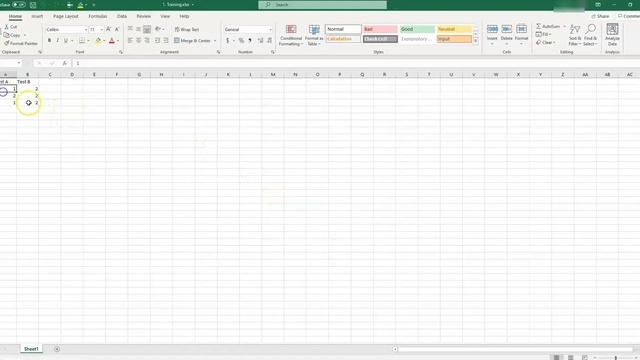Screen dimensions: 640x360
Task: Align text to the right
Action: [147, 40]
